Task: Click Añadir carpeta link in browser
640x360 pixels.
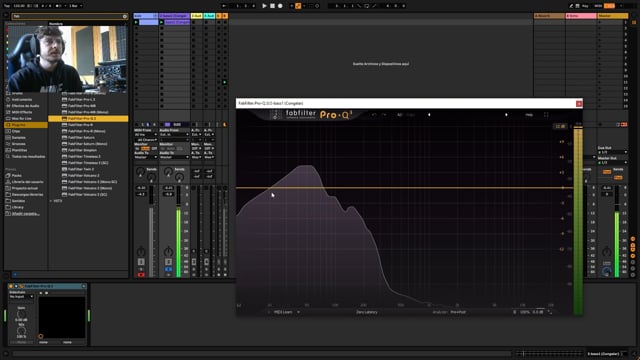Action: point(25,213)
